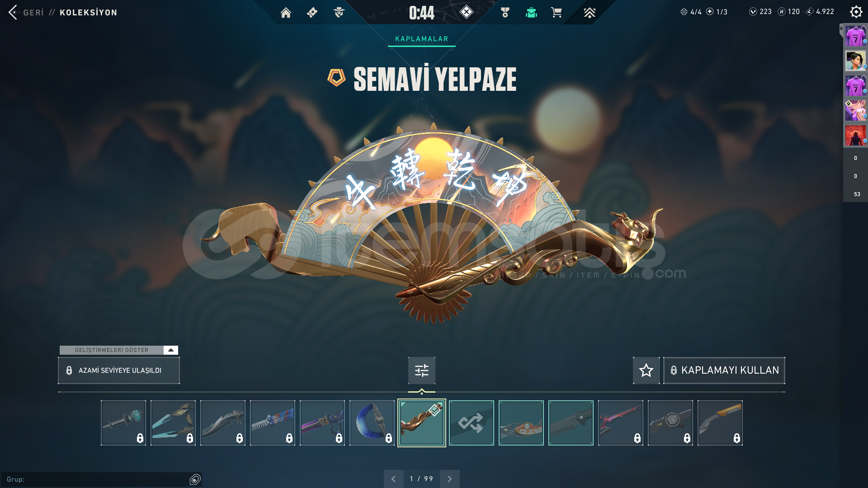Open the store cart icon
868x488 pixels.
click(x=557, y=13)
